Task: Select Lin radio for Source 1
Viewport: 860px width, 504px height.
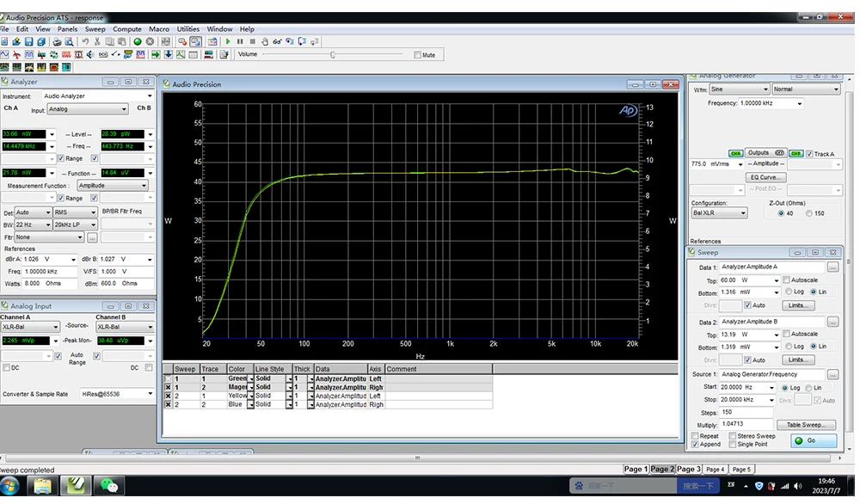Action: point(808,388)
